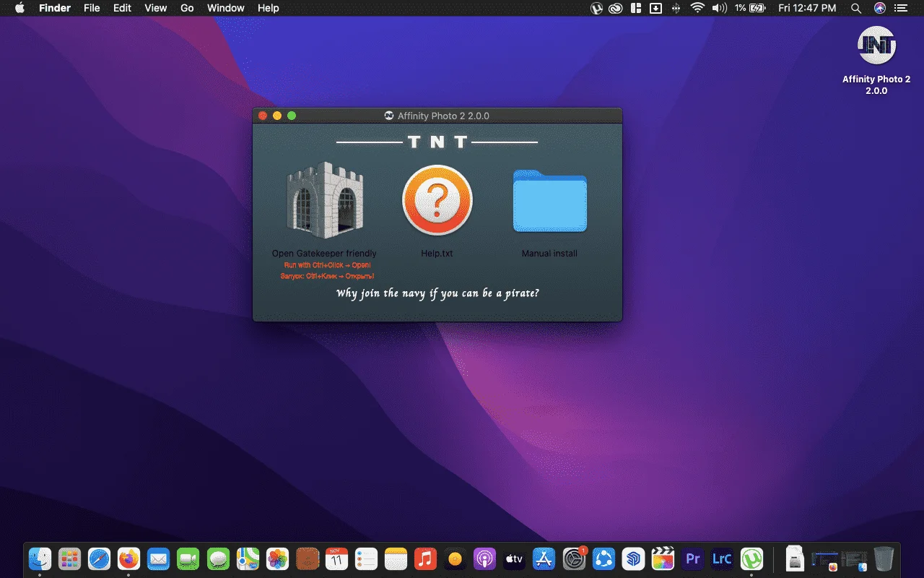
Task: Open the Edit menu
Action: (x=122, y=8)
